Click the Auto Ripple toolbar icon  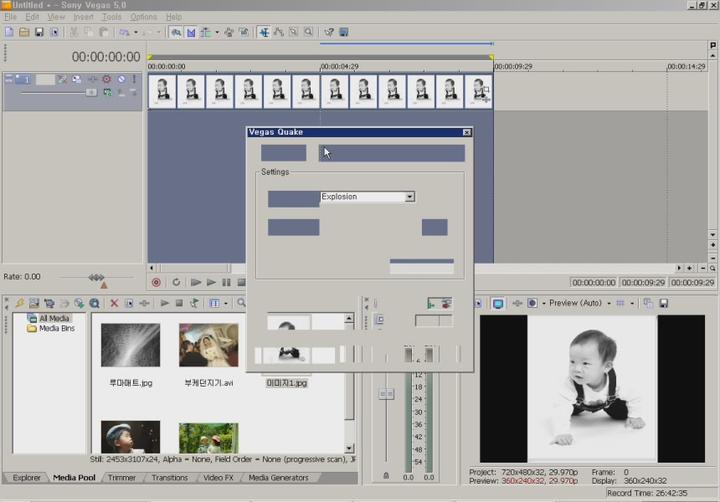(x=206, y=32)
